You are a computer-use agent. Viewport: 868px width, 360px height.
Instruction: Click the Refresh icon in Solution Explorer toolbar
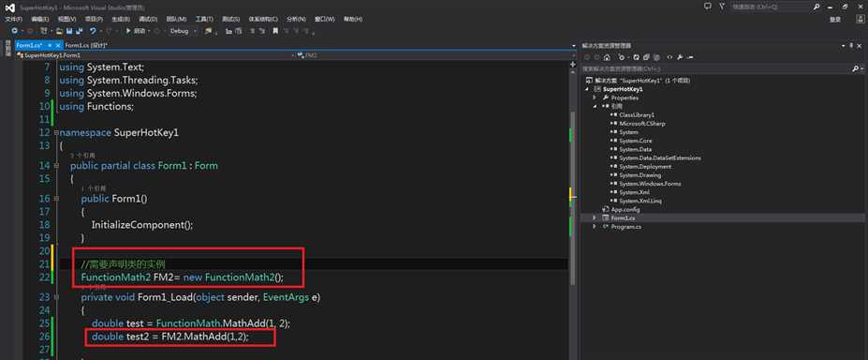[636, 57]
